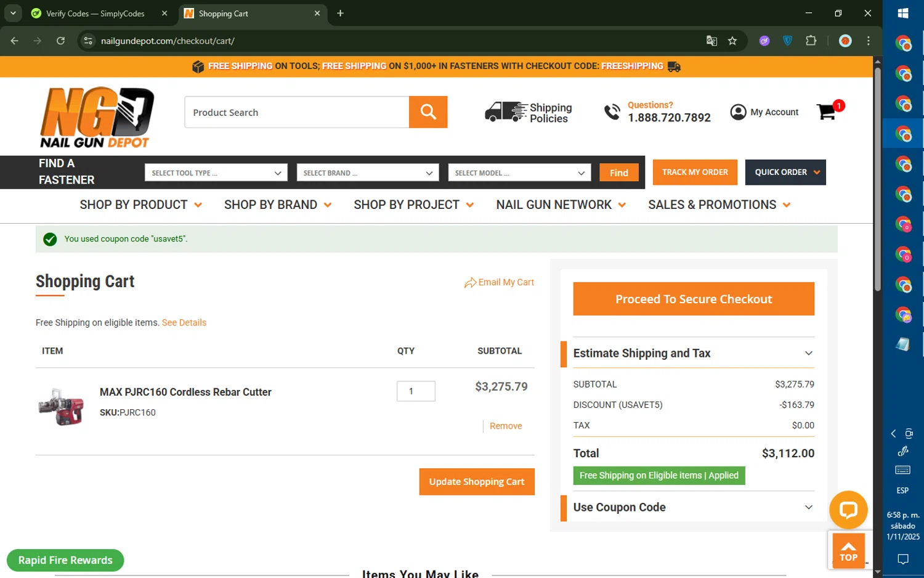Open the Shop By Brand menu
The image size is (924, 578).
pos(278,205)
